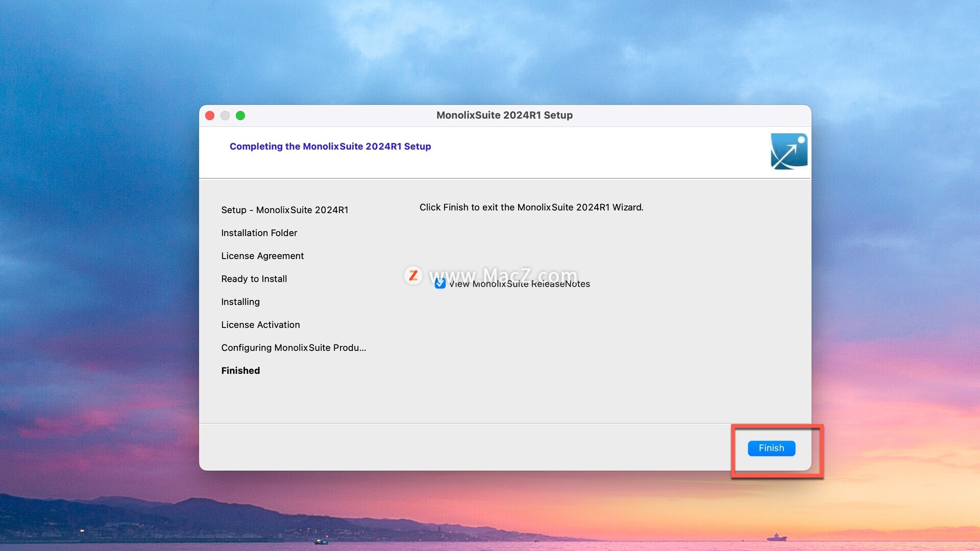Click the MonolixSuite 2024R1 Setup title bar
The image size is (980, 551).
504,115
